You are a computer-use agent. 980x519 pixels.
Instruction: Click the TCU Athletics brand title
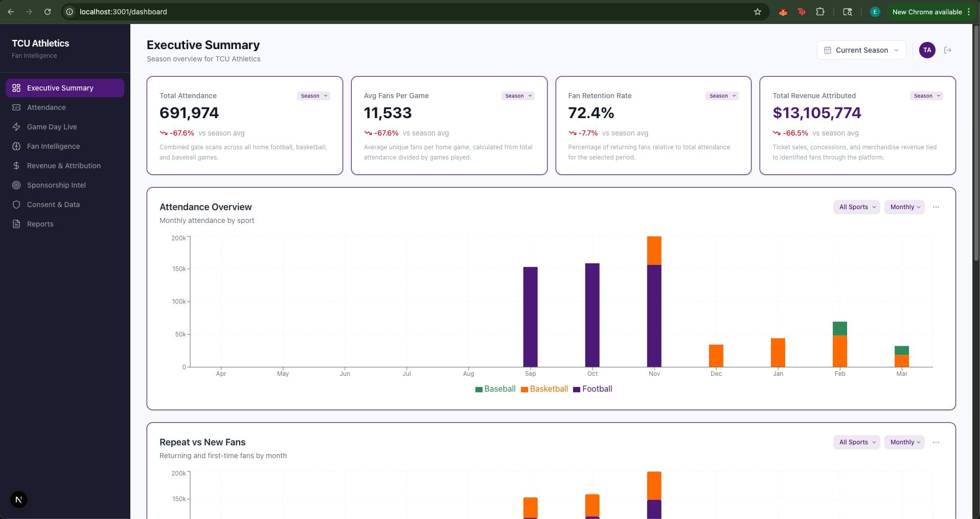coord(40,43)
